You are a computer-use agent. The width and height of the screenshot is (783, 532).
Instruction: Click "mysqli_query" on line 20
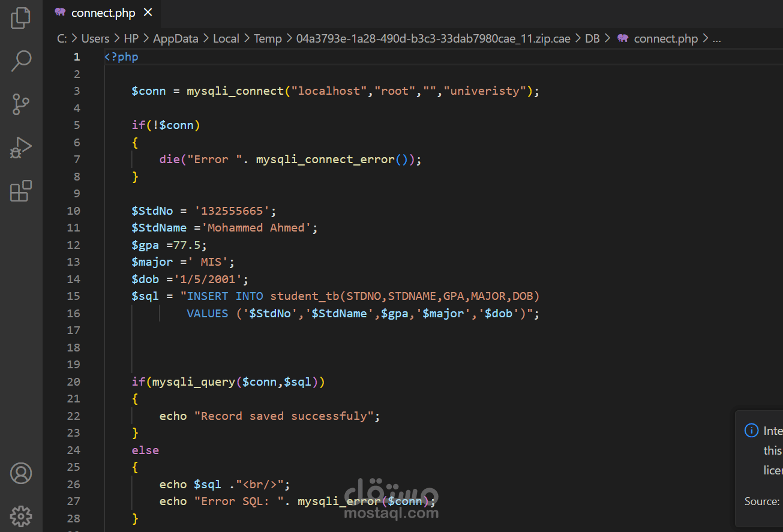[194, 381]
